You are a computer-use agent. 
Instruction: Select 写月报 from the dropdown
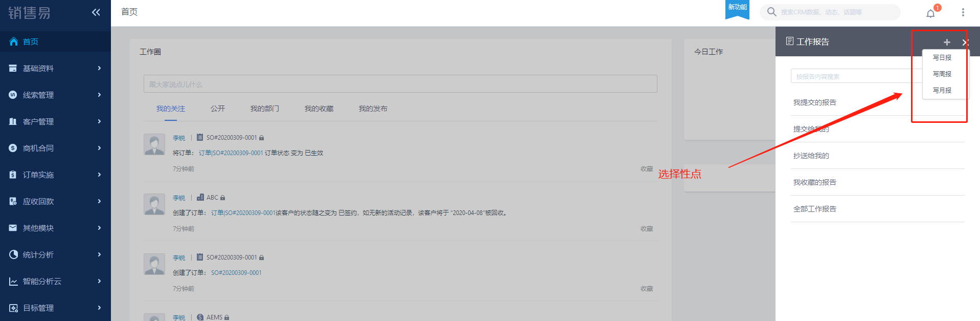click(942, 91)
